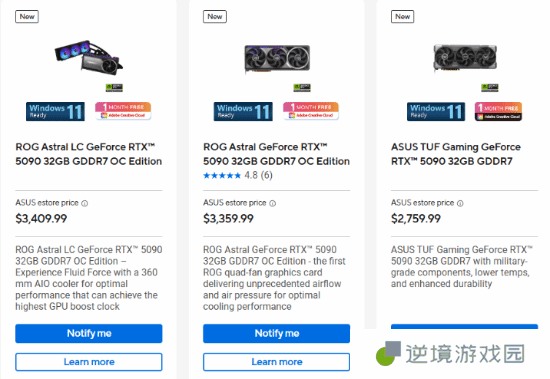Click Adobe Creative Cloud badge on ROG Astral LC
Viewport: 550px width, 379px height.
click(123, 111)
